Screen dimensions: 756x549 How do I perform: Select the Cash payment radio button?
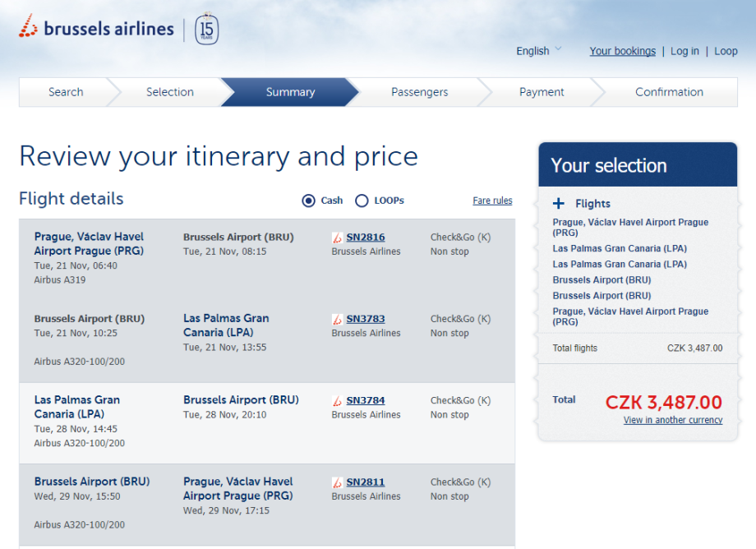coord(309,201)
